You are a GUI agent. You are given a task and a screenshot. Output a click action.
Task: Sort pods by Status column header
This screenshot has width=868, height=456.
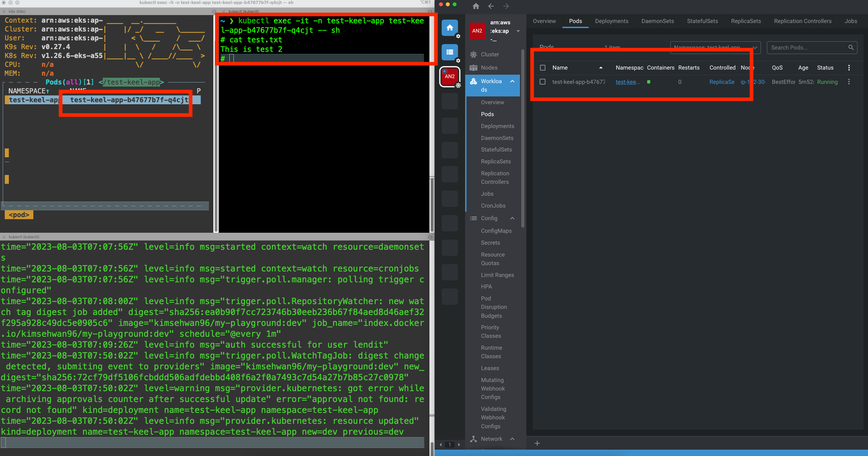[825, 68]
